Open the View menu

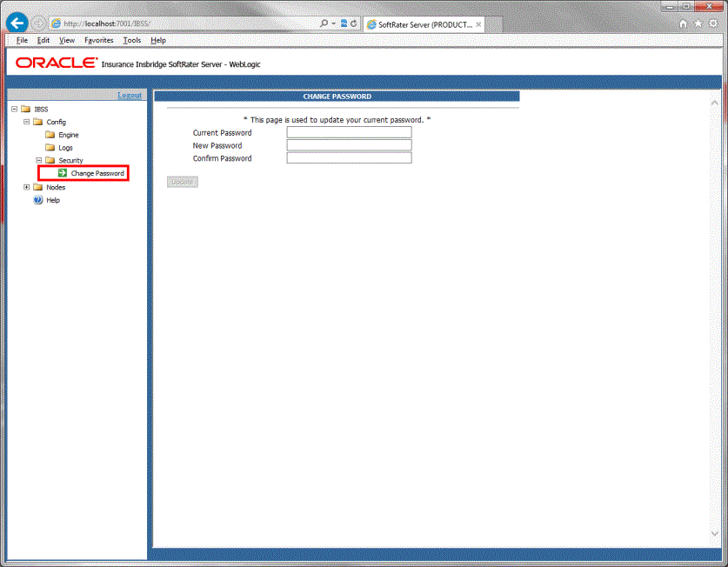pos(67,40)
